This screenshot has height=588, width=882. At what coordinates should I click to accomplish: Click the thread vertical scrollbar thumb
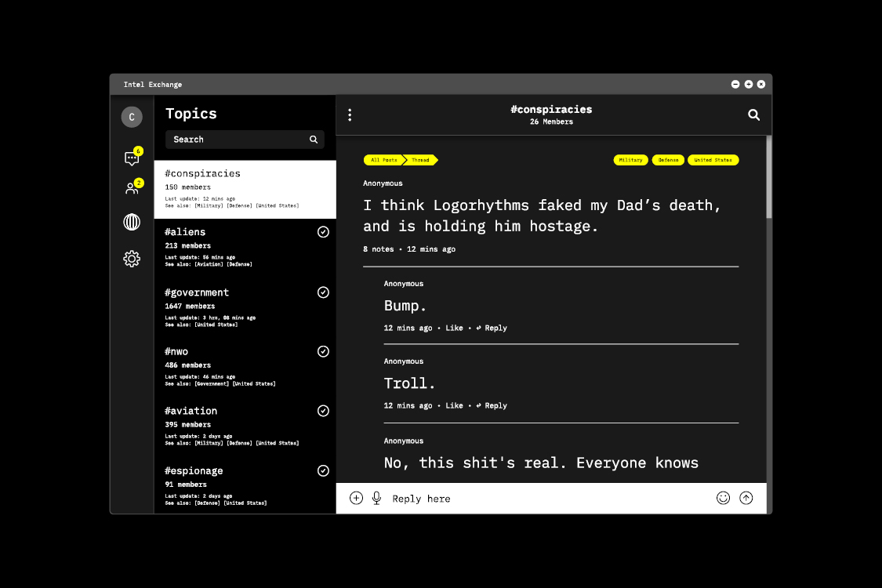[769, 177]
